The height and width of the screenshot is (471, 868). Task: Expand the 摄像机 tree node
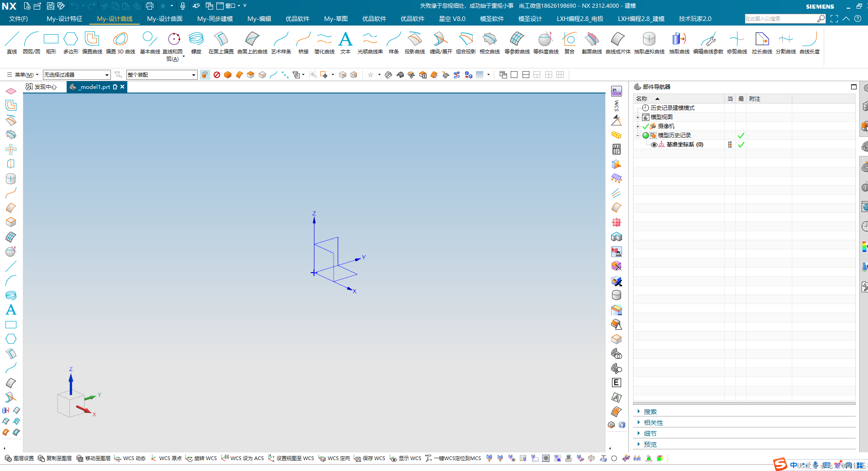(638, 126)
